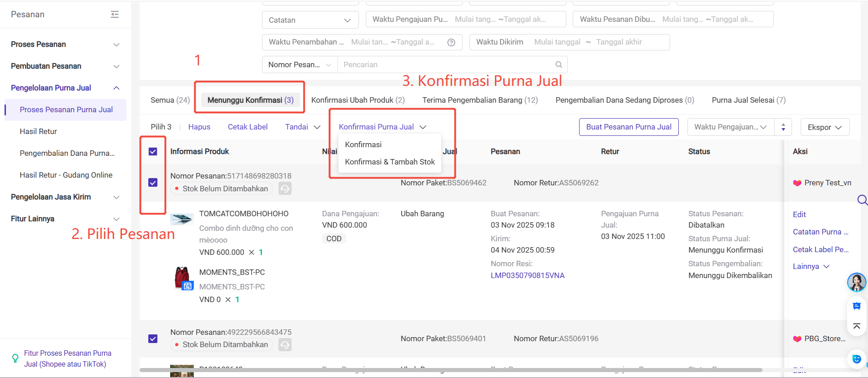Open the feedback chat icon
Screen dimensions: 868x378
point(856,306)
